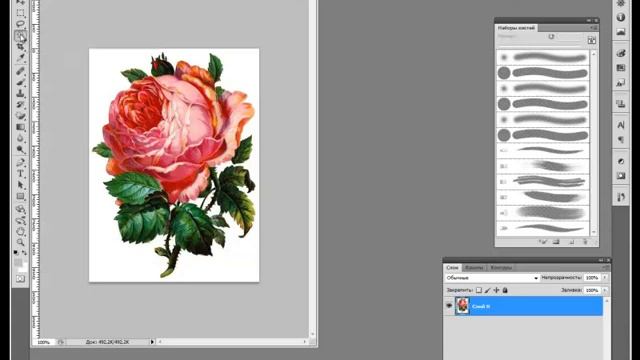The width and height of the screenshot is (640, 360).
Task: Select the Pen tool
Action: 20,163
